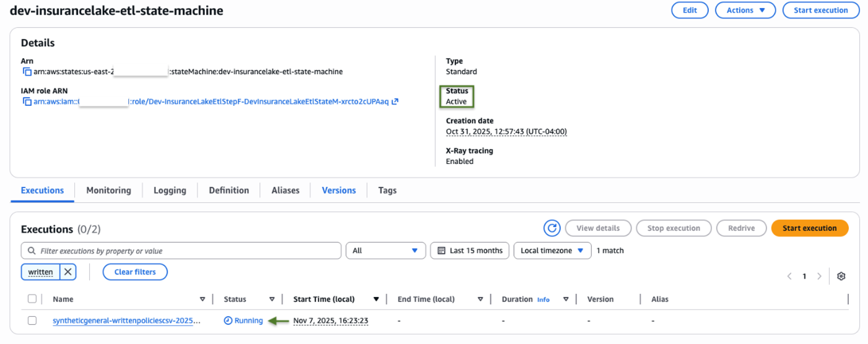This screenshot has height=344, width=868.
Task: Switch to the Monitoring tab
Action: click(108, 191)
